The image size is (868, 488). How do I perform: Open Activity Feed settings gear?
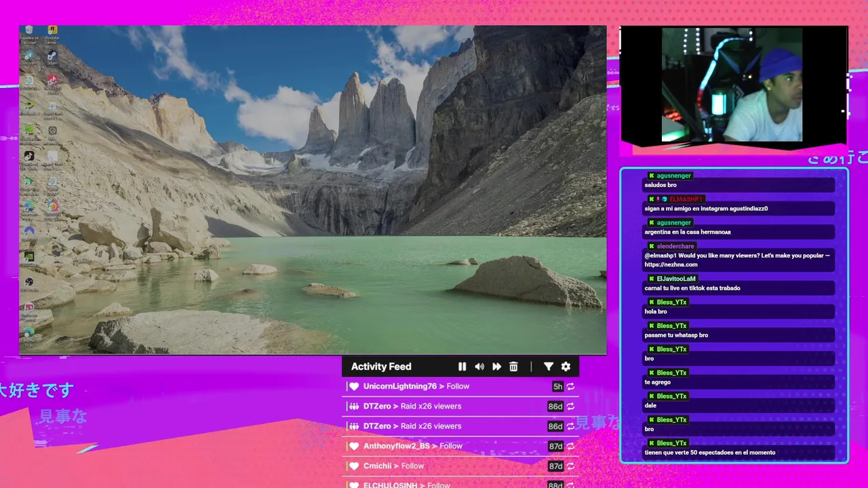(x=566, y=367)
